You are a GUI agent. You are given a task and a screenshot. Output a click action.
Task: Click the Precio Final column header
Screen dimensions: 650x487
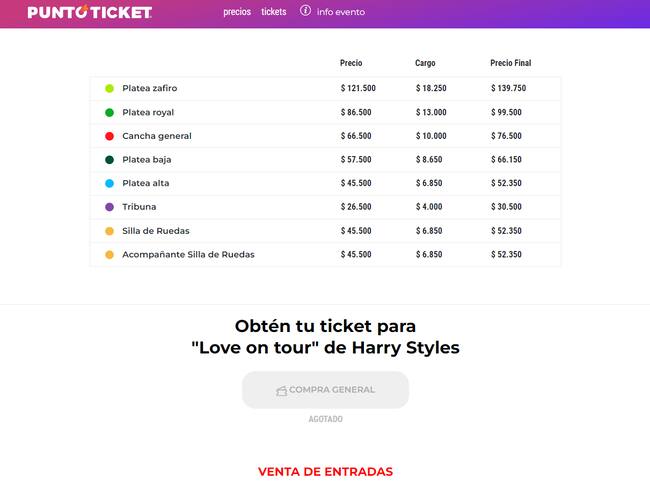coord(510,63)
